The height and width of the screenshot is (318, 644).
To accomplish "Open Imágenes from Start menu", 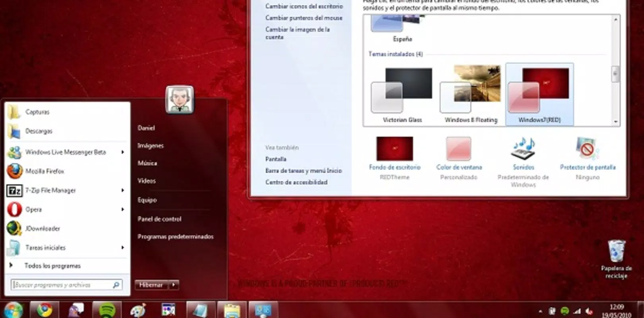I will coord(151,145).
